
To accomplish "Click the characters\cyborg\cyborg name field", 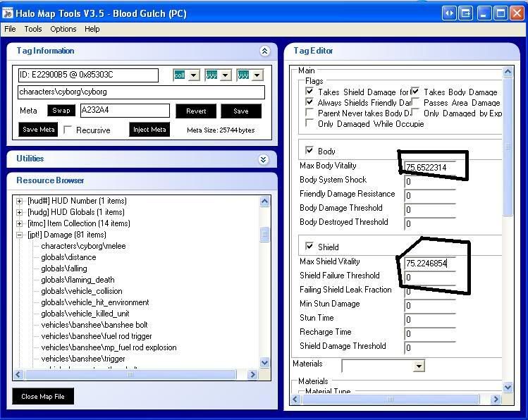I will (x=141, y=92).
